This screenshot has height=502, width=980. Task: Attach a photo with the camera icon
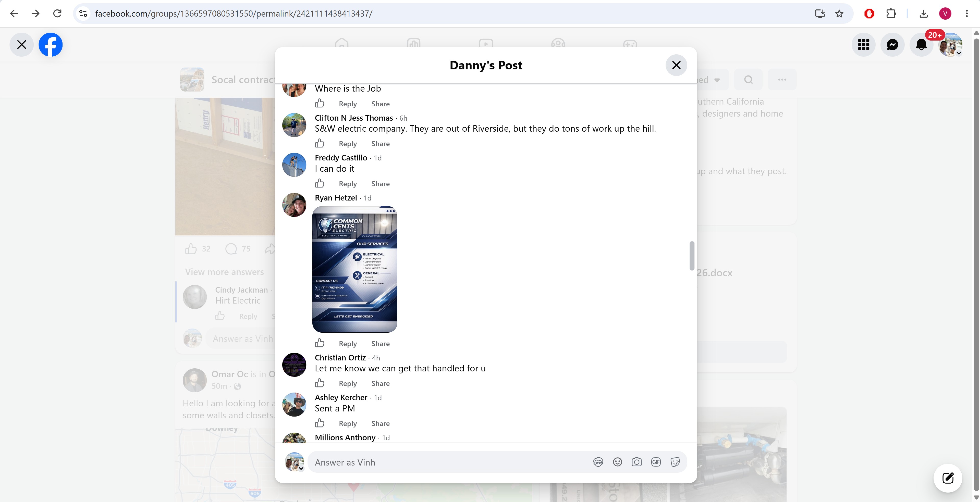(x=636, y=462)
